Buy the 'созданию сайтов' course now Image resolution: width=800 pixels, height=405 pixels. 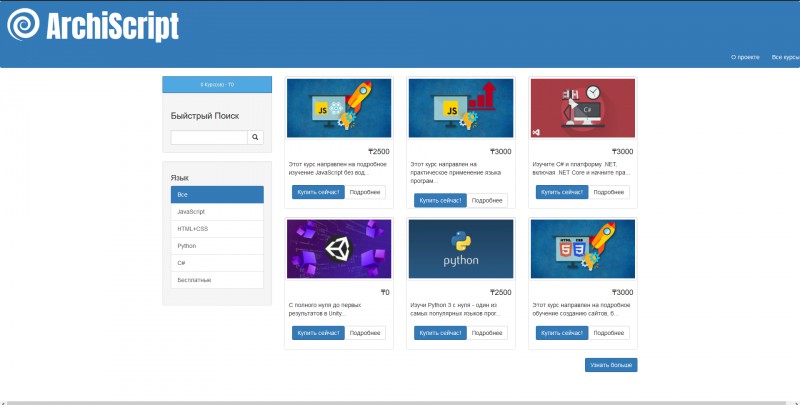pyautogui.click(x=562, y=333)
